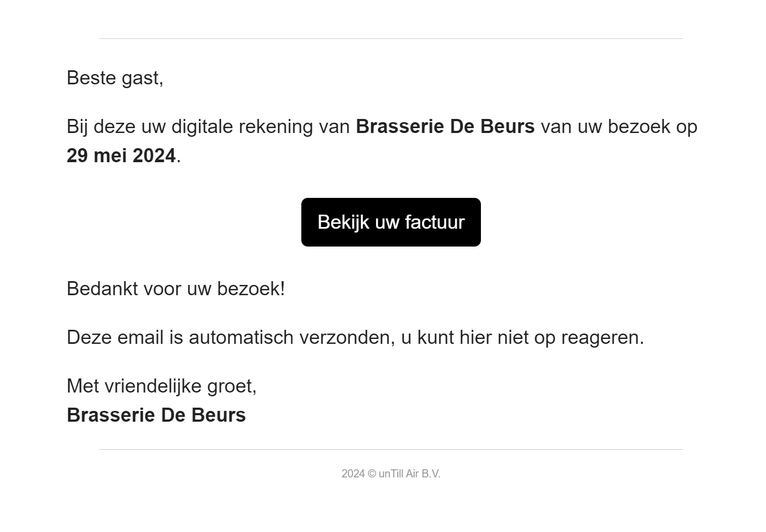Click bold Brasserie De Beurs in first paragraph
The image size is (766, 532).
[445, 127]
